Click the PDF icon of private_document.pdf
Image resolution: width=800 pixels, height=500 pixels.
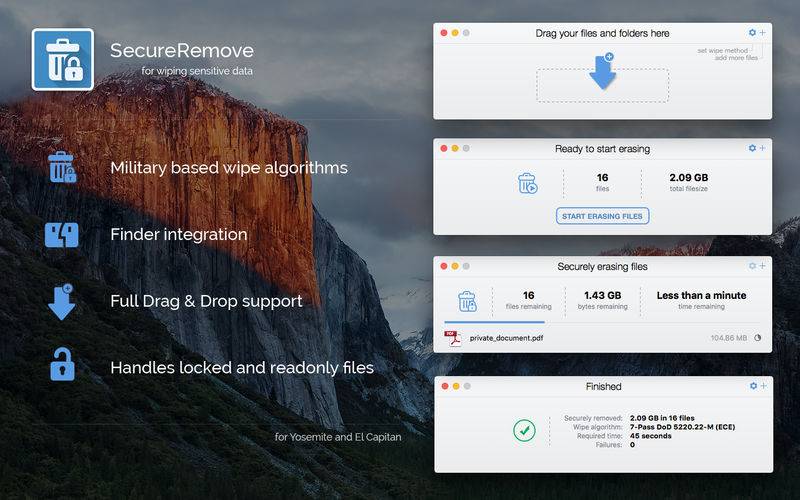click(x=453, y=338)
